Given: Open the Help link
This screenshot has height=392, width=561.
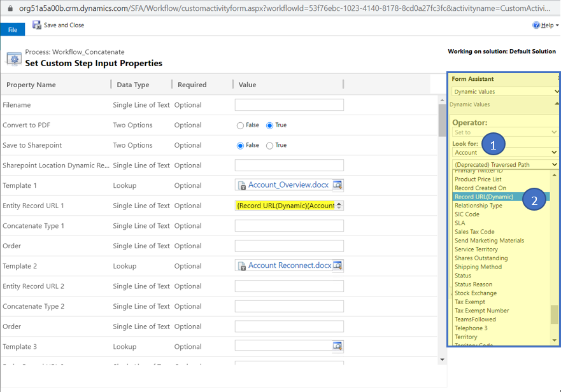Looking at the screenshot, I should [547, 25].
